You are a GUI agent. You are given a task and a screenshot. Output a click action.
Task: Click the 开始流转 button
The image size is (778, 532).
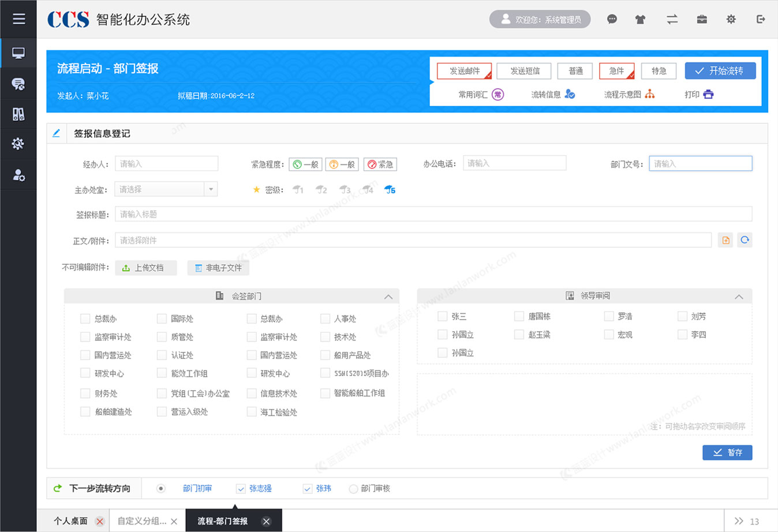coord(720,70)
